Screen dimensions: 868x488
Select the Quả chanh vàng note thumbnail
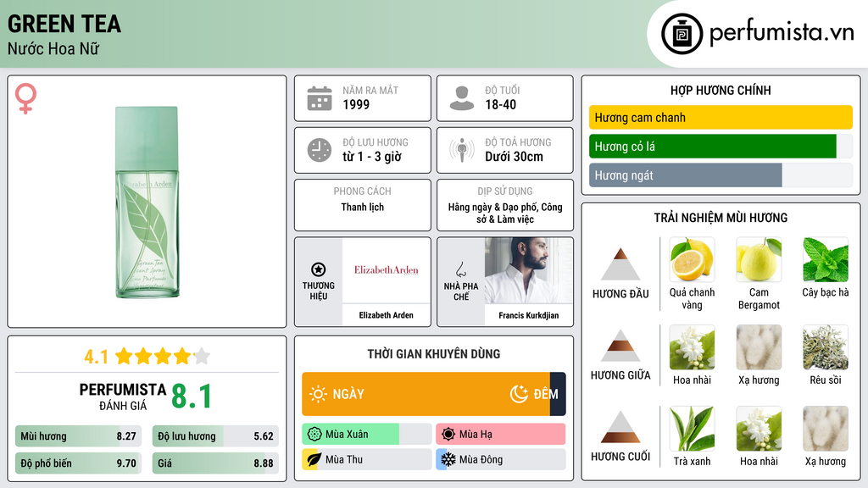point(692,259)
